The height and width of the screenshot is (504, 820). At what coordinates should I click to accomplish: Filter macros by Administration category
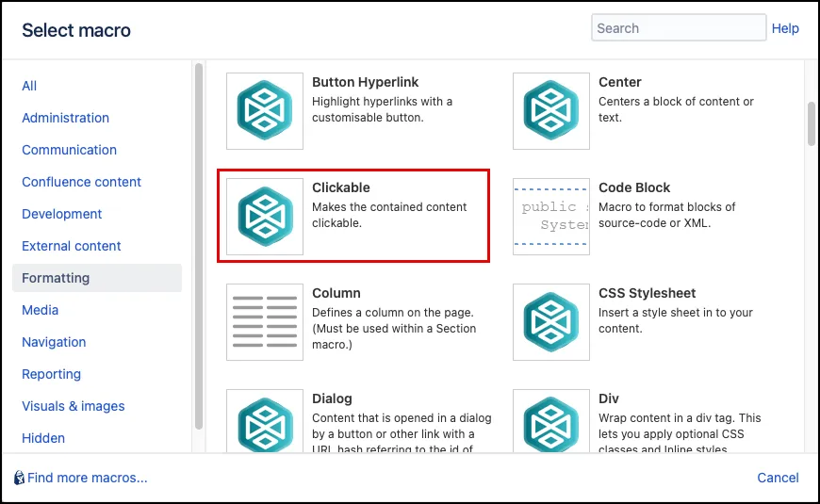tap(65, 118)
